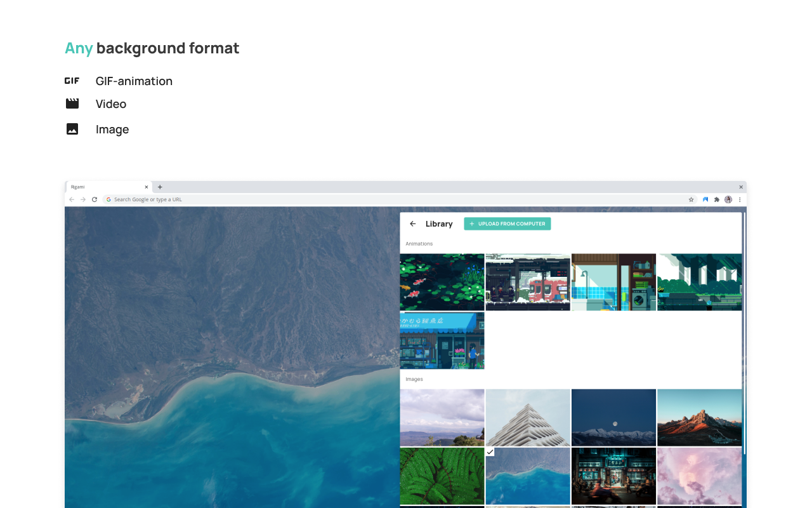812x508 pixels.
Task: Open the browser three-dot menu
Action: (x=740, y=199)
